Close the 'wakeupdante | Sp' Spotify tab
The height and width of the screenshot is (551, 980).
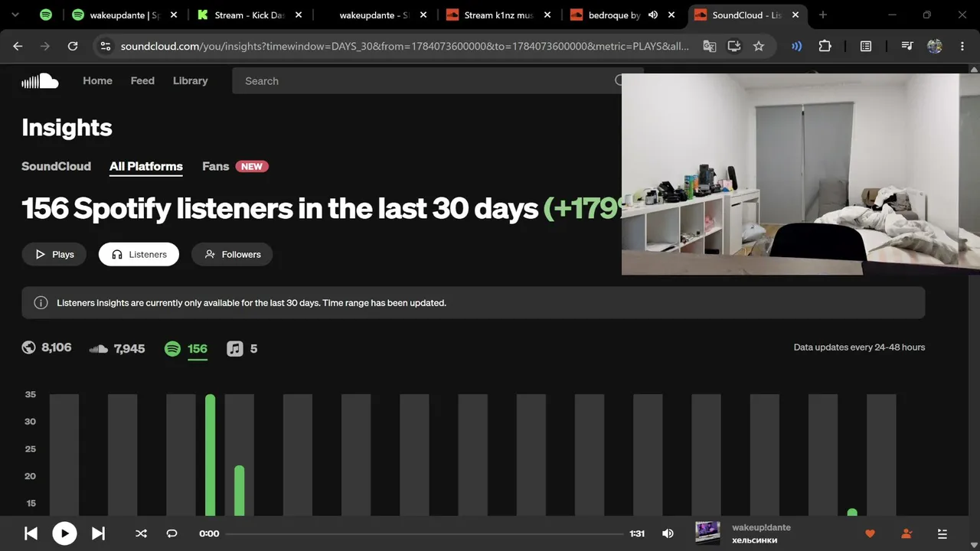[x=174, y=15]
